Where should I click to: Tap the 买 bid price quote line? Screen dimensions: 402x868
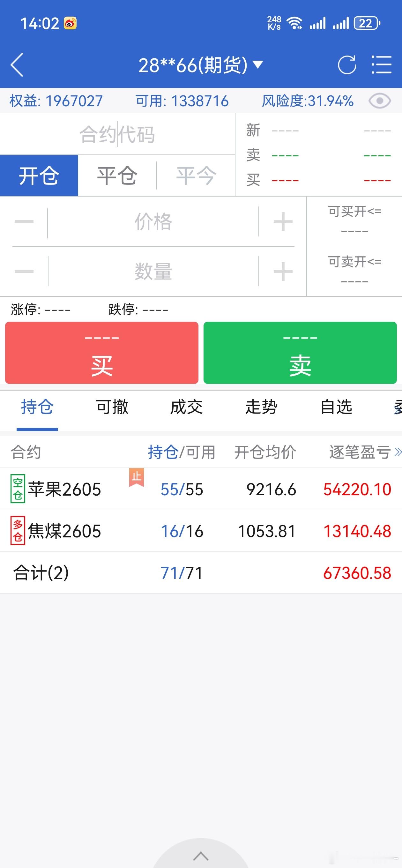pyautogui.click(x=318, y=180)
